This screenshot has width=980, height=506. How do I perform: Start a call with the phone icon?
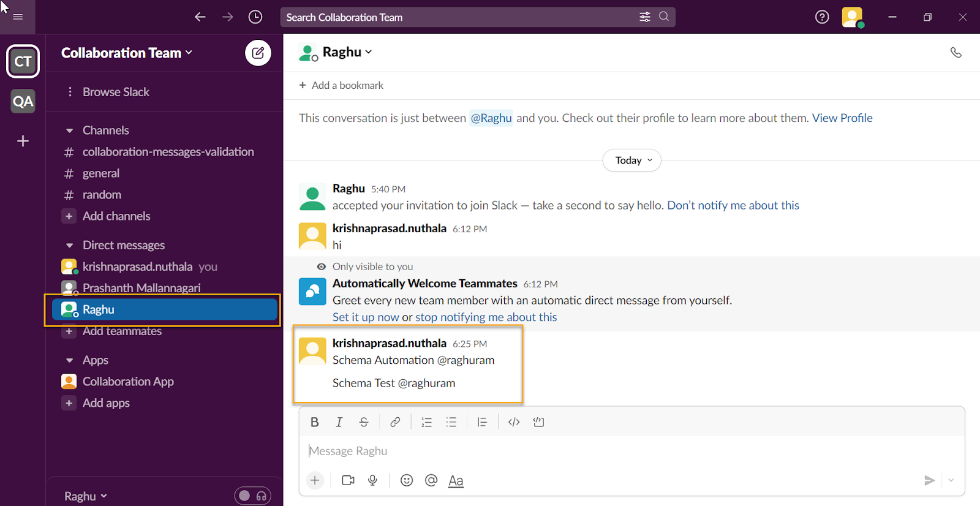956,53
